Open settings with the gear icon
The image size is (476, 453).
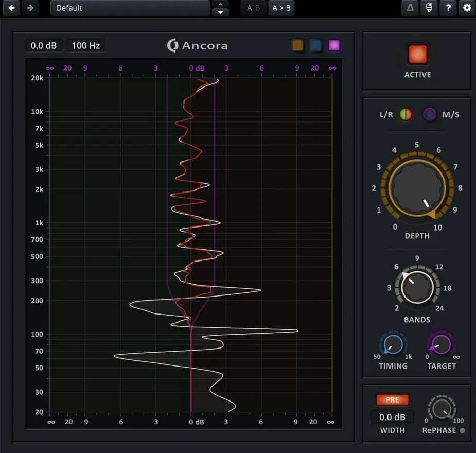click(467, 8)
